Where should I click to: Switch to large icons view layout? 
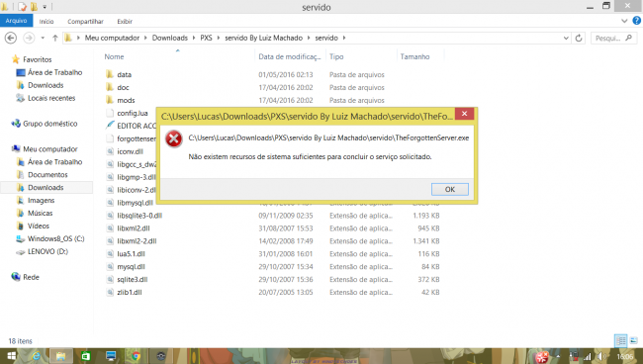[633, 340]
